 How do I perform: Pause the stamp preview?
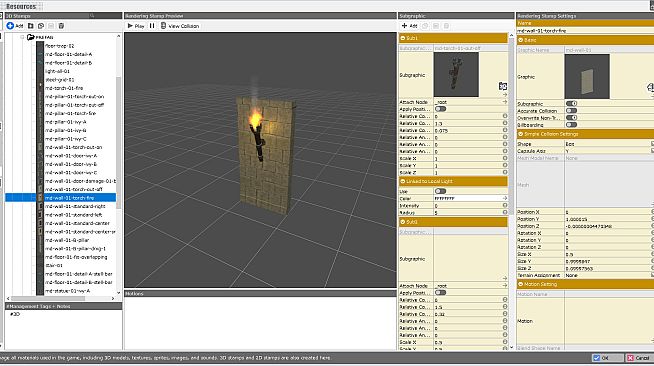(152, 26)
